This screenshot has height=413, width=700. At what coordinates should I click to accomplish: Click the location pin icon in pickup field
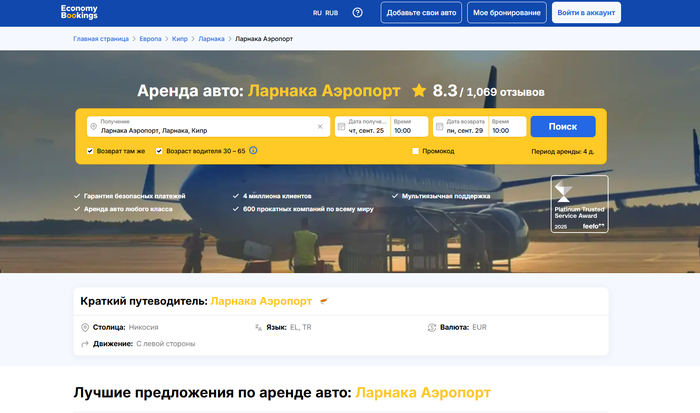coord(93,127)
